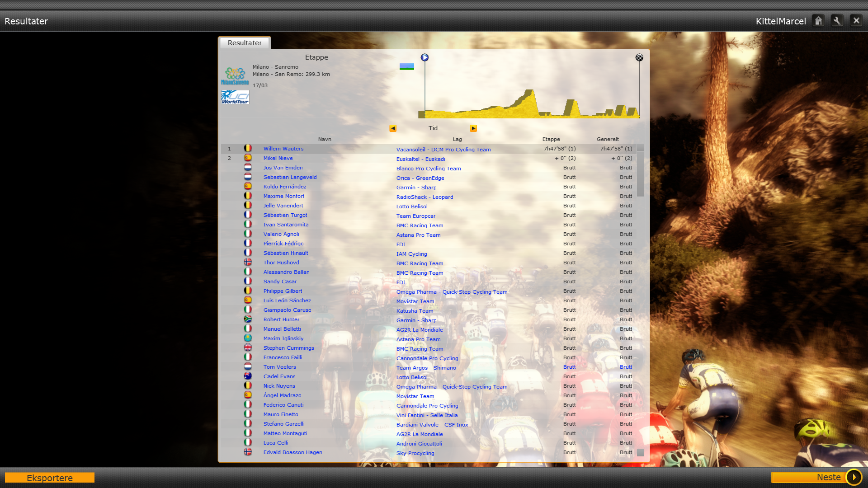Click the checkered finish marker icon

click(639, 57)
